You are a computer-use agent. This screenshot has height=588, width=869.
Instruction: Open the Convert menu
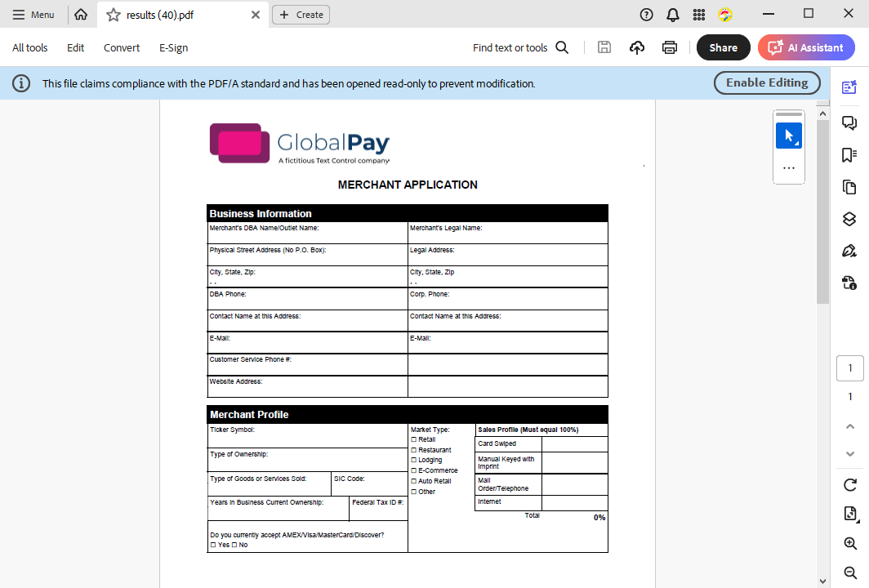(122, 47)
